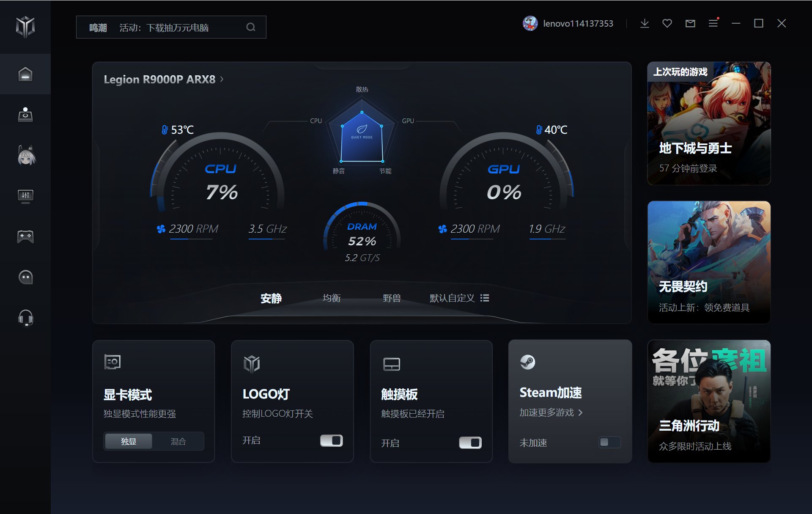Click the 触摸板已经开启 status text

(412, 414)
